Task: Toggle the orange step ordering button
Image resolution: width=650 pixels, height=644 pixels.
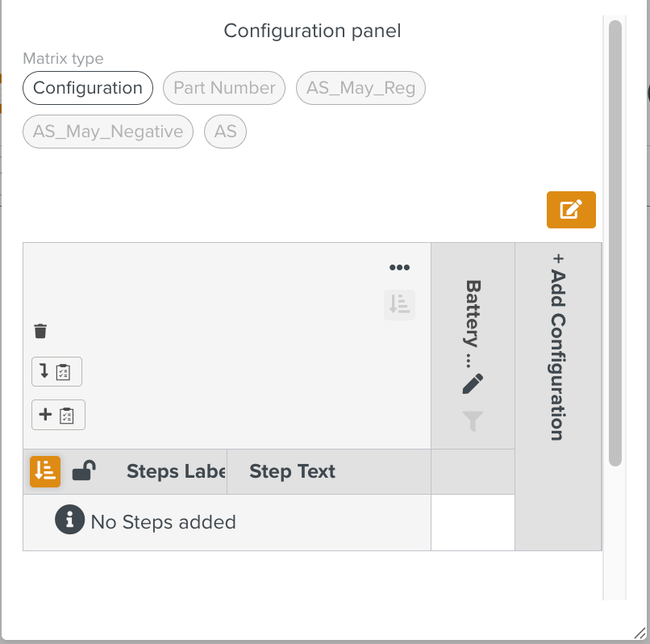Action: (x=45, y=471)
